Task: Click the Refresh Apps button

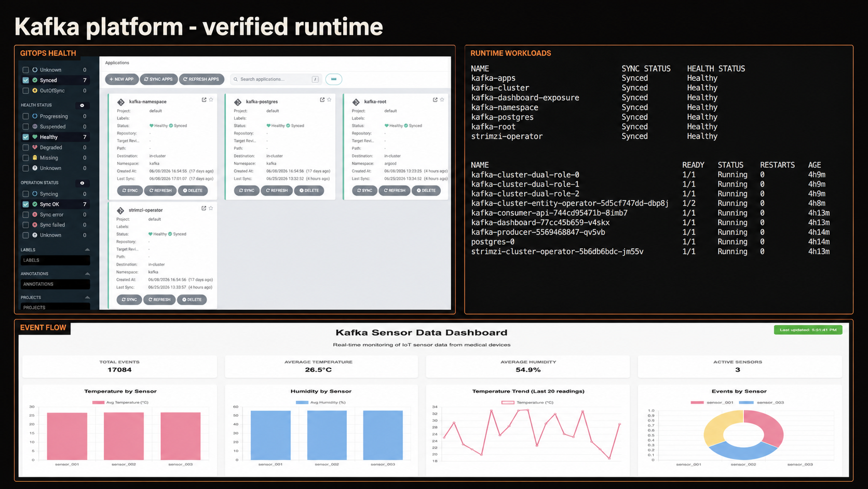Action: (x=201, y=80)
